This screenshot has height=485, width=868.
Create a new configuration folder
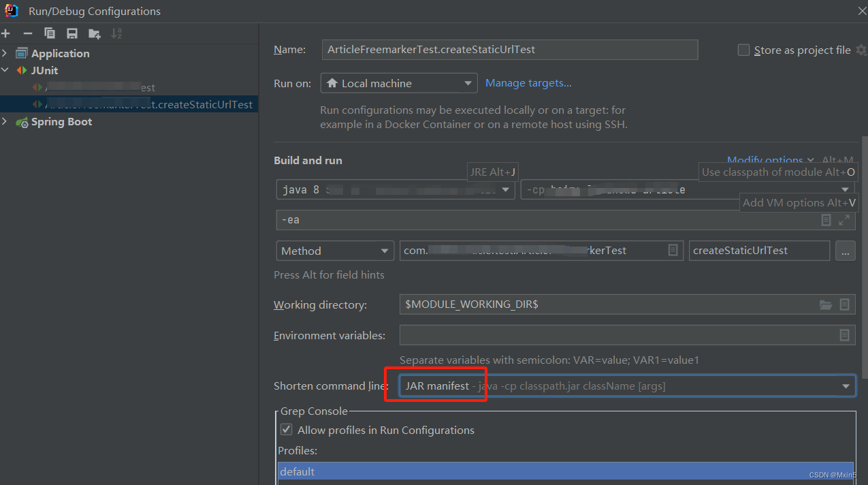(x=94, y=33)
